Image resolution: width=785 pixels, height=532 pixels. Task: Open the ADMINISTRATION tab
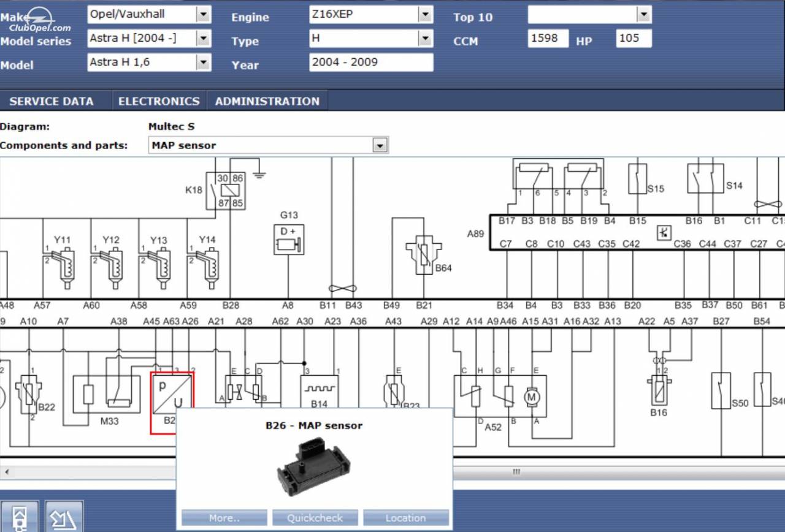point(267,101)
